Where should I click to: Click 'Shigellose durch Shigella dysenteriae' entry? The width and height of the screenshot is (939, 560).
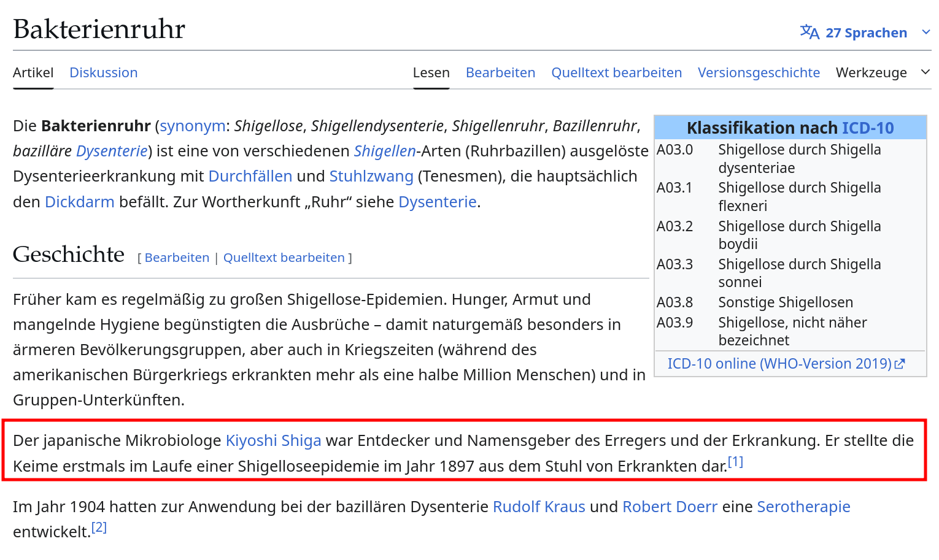click(x=800, y=159)
